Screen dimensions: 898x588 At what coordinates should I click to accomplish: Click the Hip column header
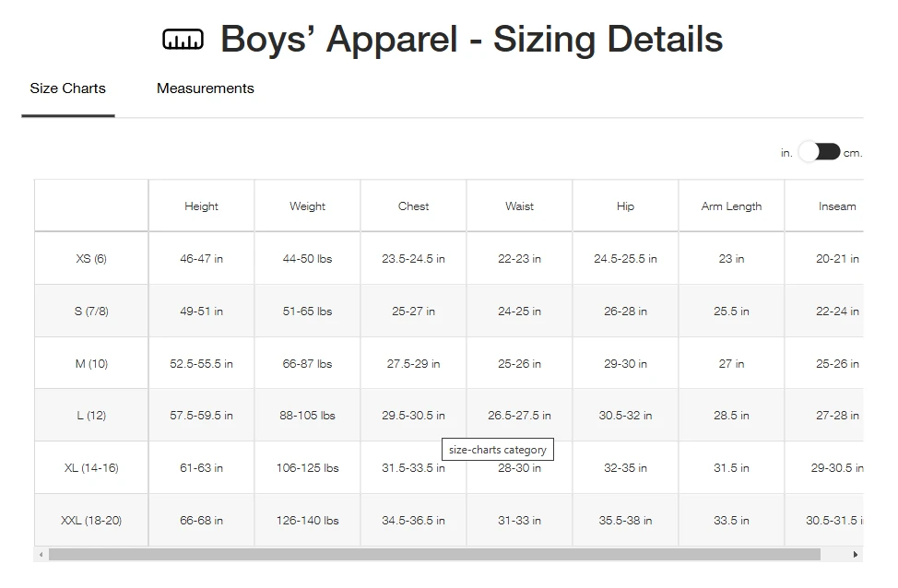point(625,206)
